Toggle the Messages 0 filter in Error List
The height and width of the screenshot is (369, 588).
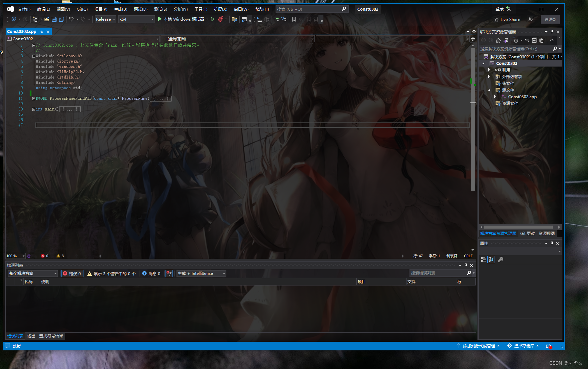(x=151, y=274)
